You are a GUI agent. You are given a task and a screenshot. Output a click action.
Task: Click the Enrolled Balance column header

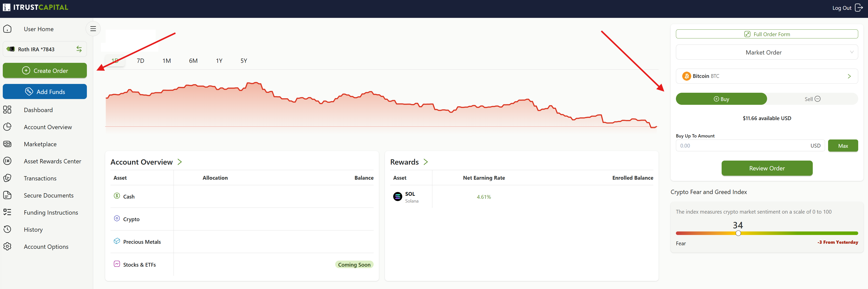pos(632,178)
